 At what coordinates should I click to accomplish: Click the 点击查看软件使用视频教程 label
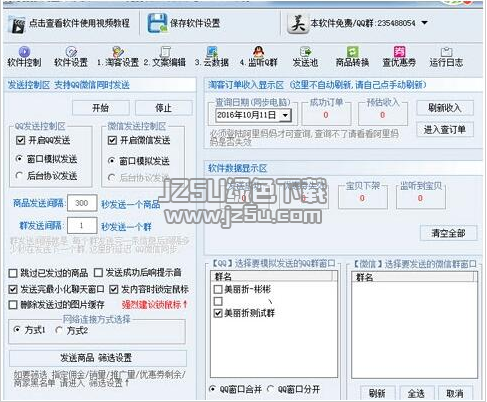point(79,23)
